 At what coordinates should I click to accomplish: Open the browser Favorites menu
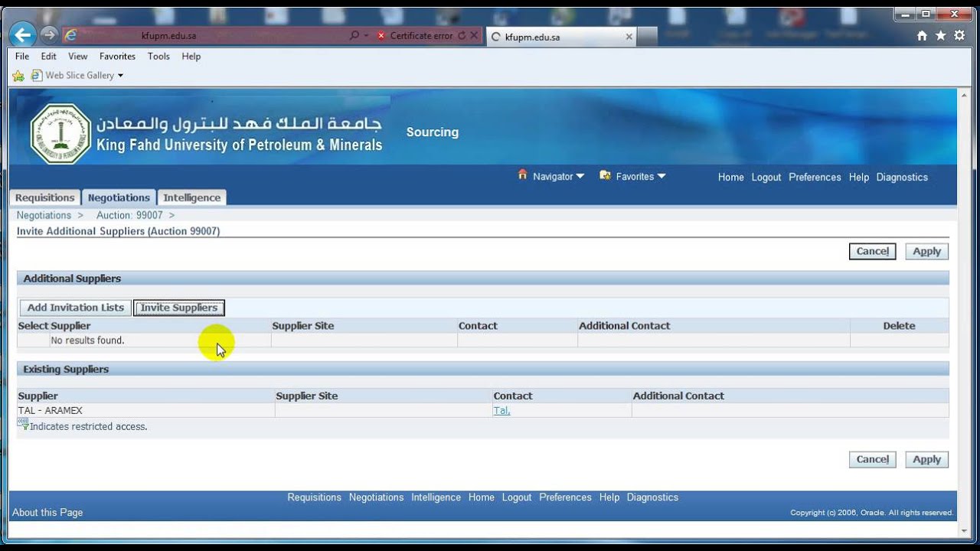(117, 57)
